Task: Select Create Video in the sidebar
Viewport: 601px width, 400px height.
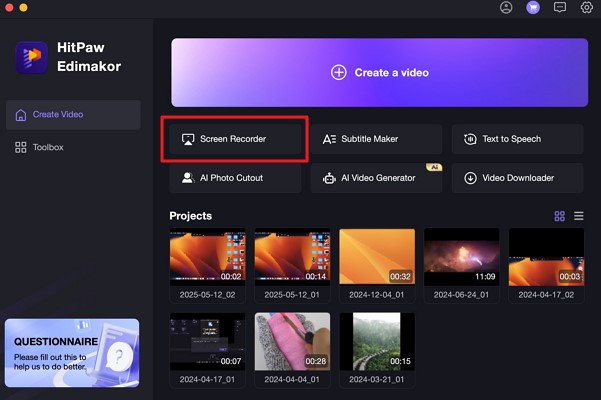Action: coord(73,115)
